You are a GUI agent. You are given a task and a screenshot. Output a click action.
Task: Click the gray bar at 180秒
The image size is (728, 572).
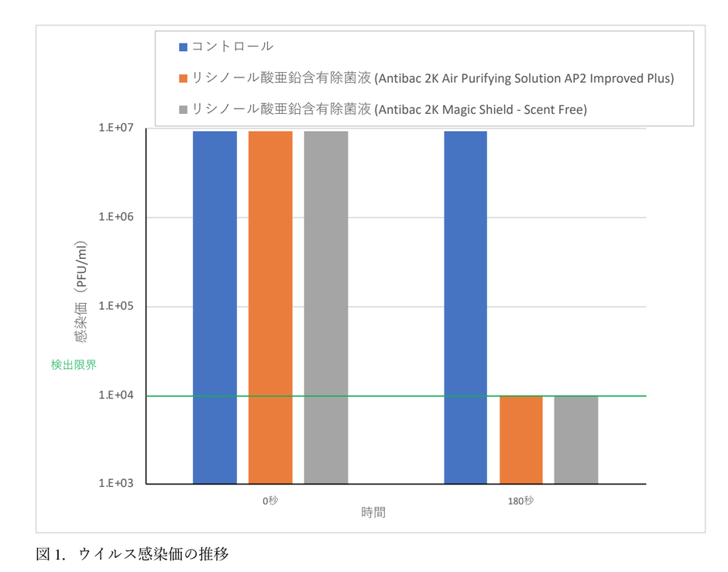[x=576, y=438]
